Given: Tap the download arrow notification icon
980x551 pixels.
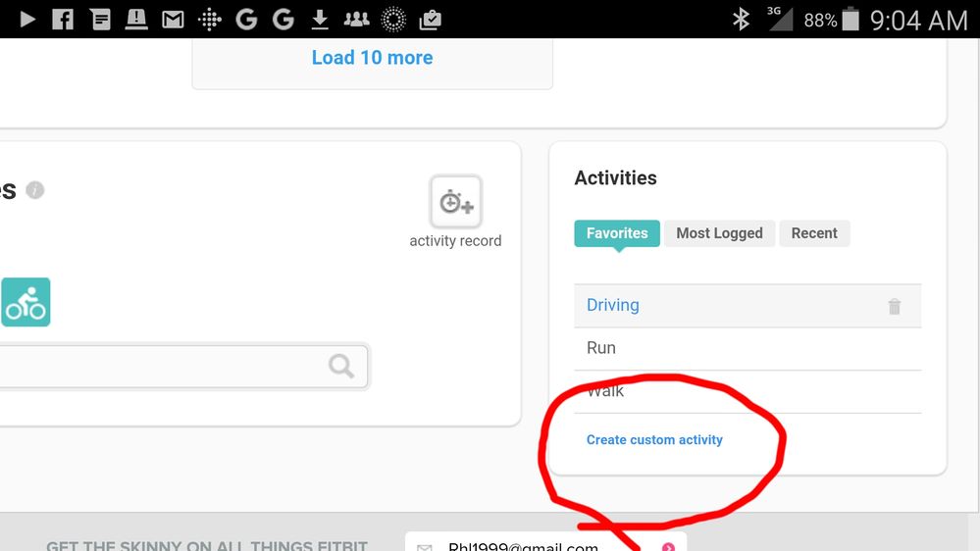Looking at the screenshot, I should coord(319,19).
